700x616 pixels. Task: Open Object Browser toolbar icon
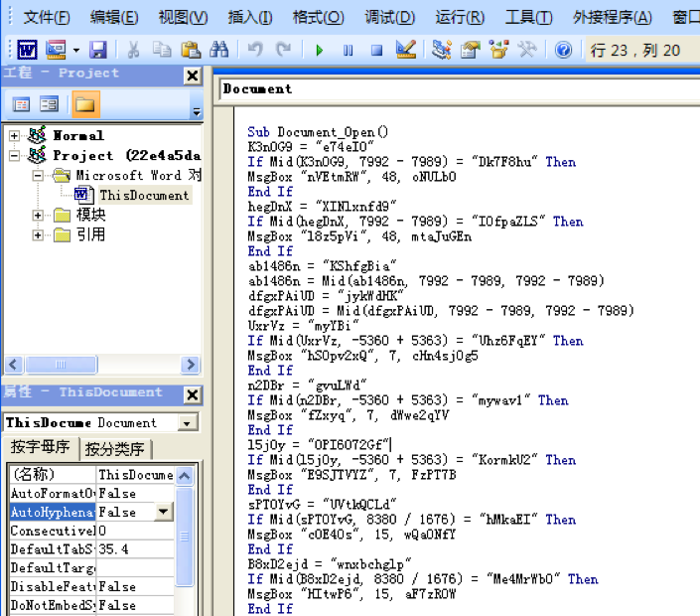click(499, 50)
